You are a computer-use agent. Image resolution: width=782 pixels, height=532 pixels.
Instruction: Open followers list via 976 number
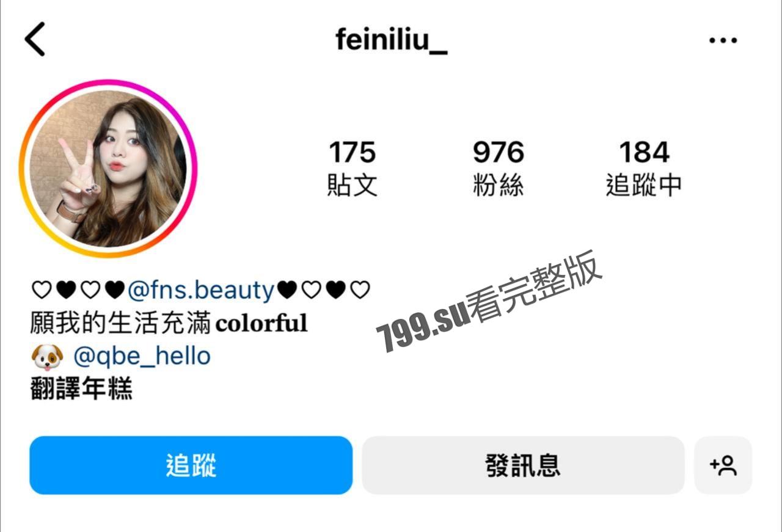point(499,152)
